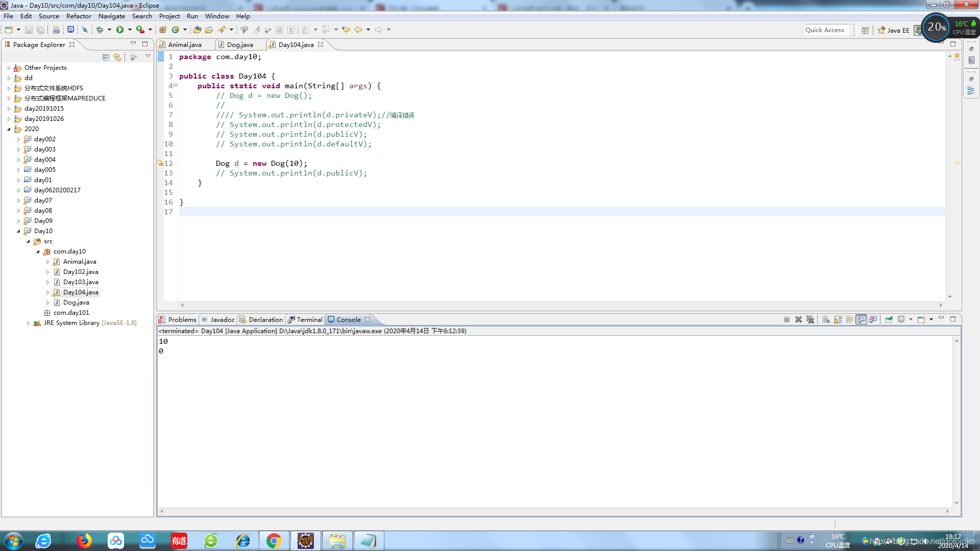Toggle Show Console on Standard Error
This screenshot has width=980, height=551.
[873, 319]
